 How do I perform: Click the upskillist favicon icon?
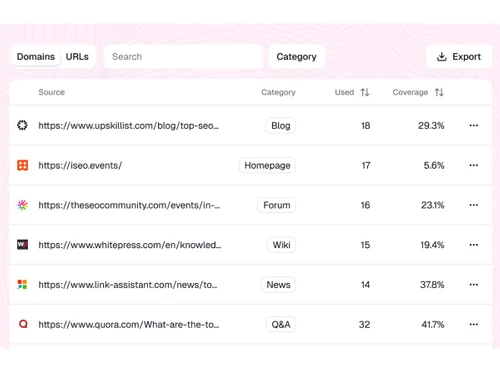point(22,125)
